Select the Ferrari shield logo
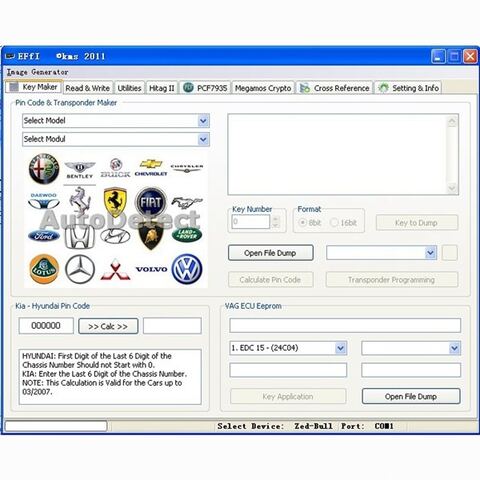 coord(115,202)
